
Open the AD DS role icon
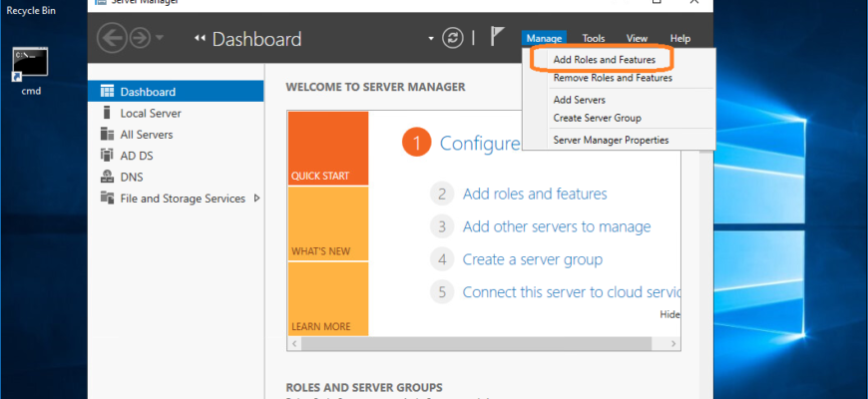tap(107, 156)
